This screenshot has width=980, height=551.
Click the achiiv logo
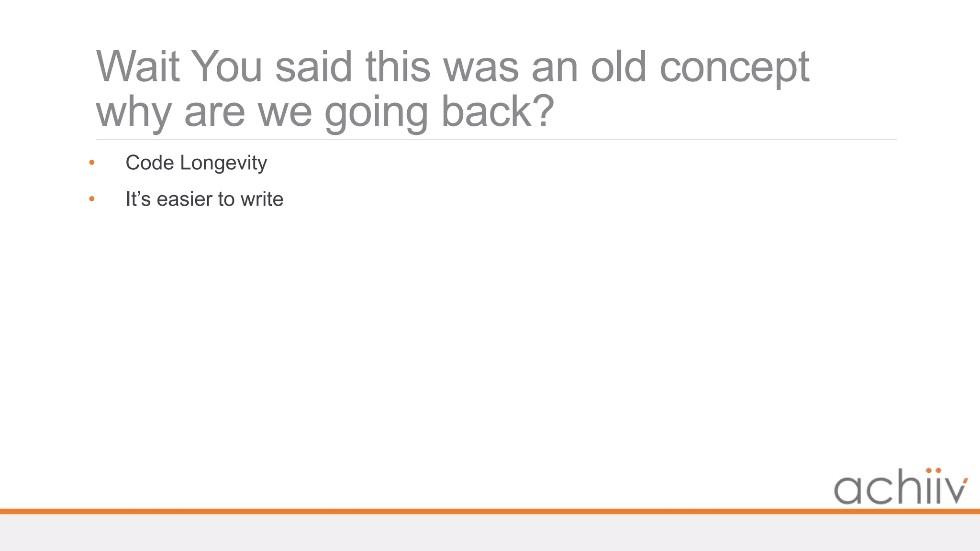[900, 488]
